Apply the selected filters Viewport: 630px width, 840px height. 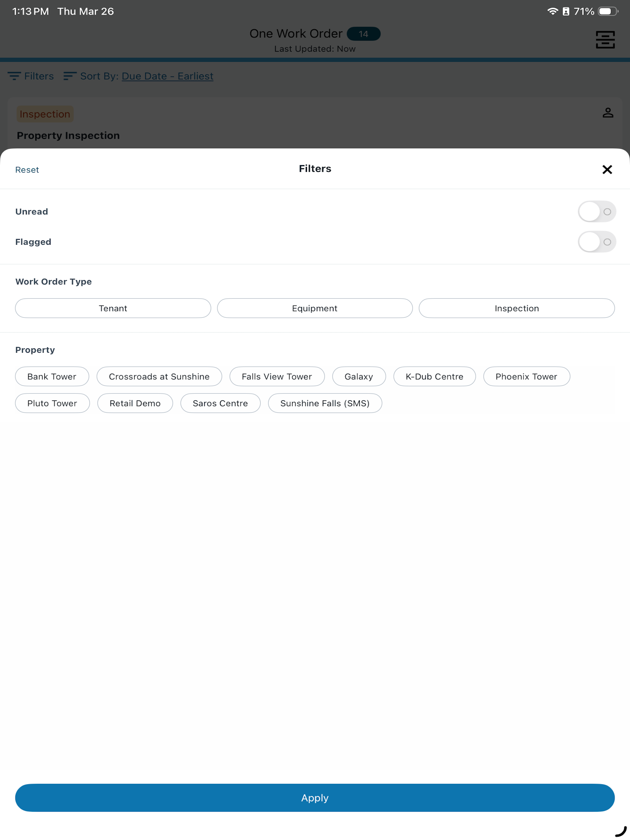pyautogui.click(x=315, y=798)
